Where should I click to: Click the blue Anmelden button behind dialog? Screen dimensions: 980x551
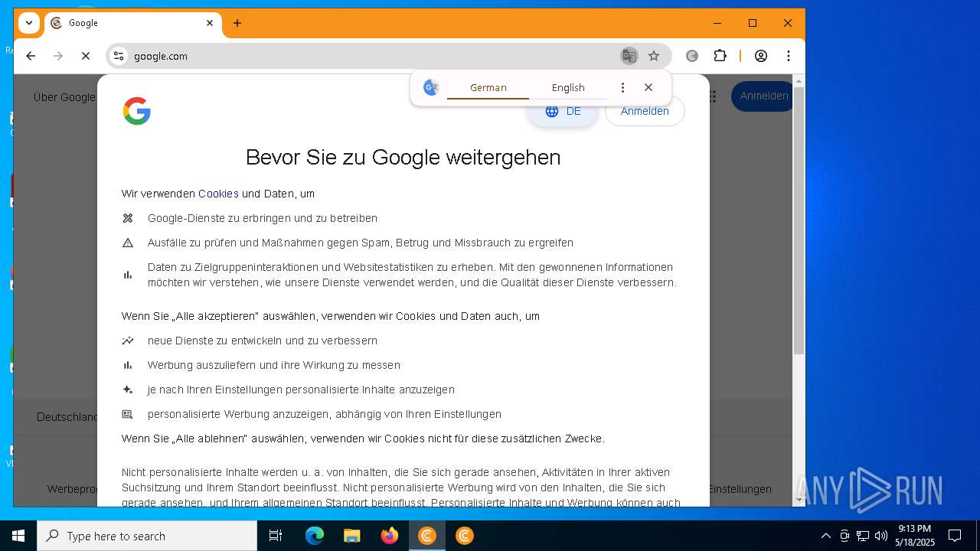(x=763, y=96)
